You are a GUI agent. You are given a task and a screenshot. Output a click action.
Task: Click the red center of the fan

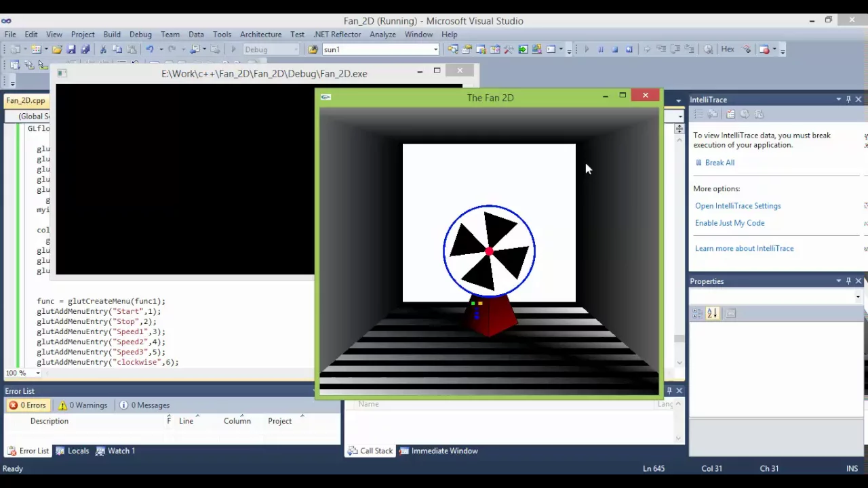point(489,252)
